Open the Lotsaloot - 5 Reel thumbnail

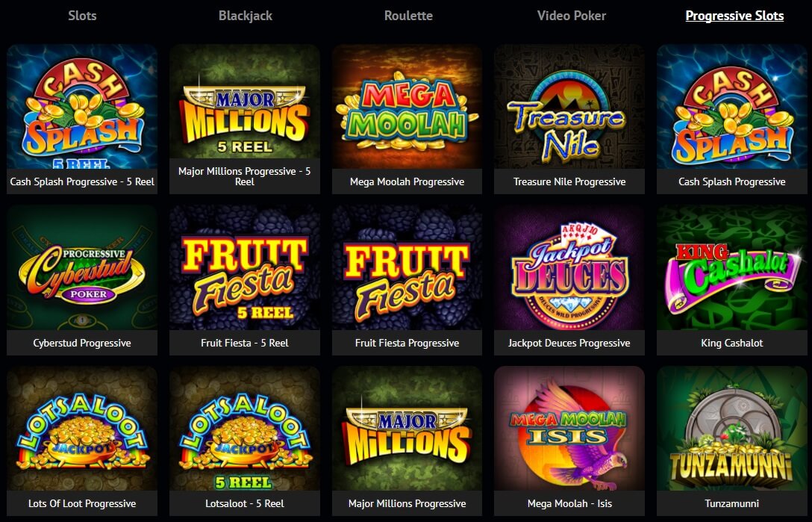(x=245, y=428)
